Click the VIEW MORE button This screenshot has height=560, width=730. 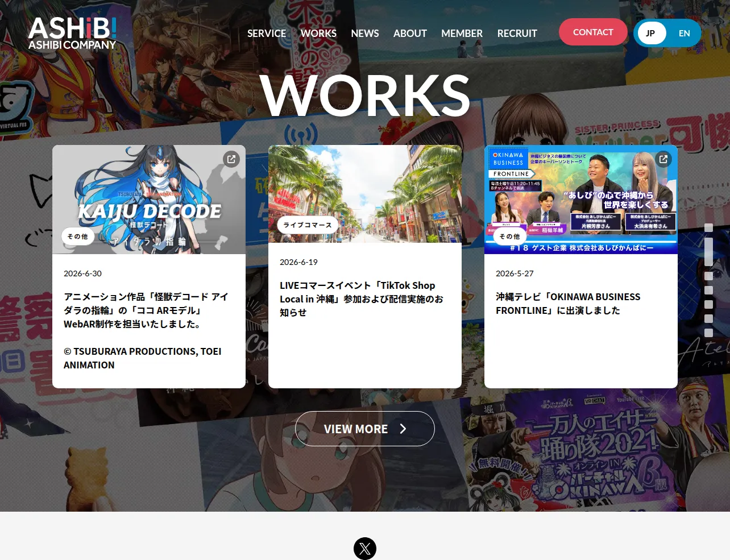[365, 429]
